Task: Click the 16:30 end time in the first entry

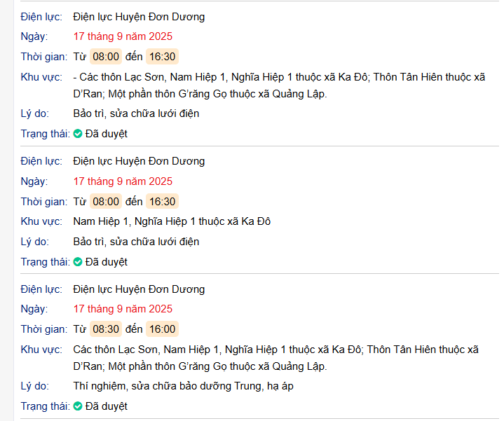Action: tap(162, 57)
